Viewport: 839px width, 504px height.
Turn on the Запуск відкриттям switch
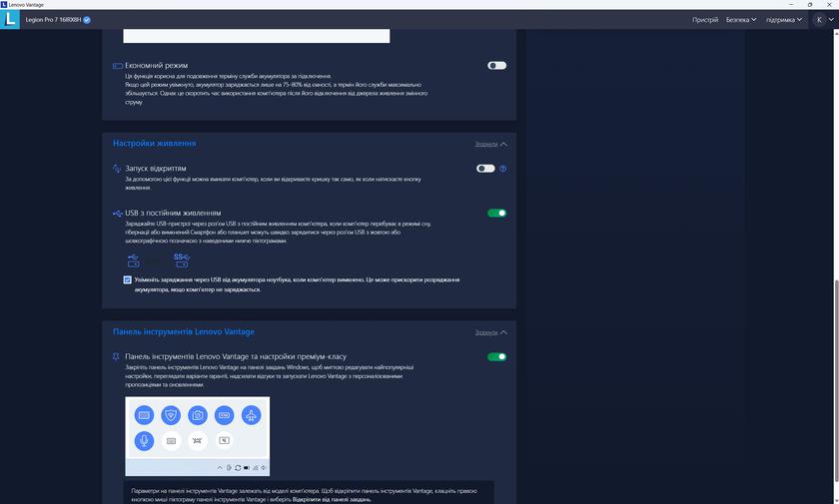(485, 169)
